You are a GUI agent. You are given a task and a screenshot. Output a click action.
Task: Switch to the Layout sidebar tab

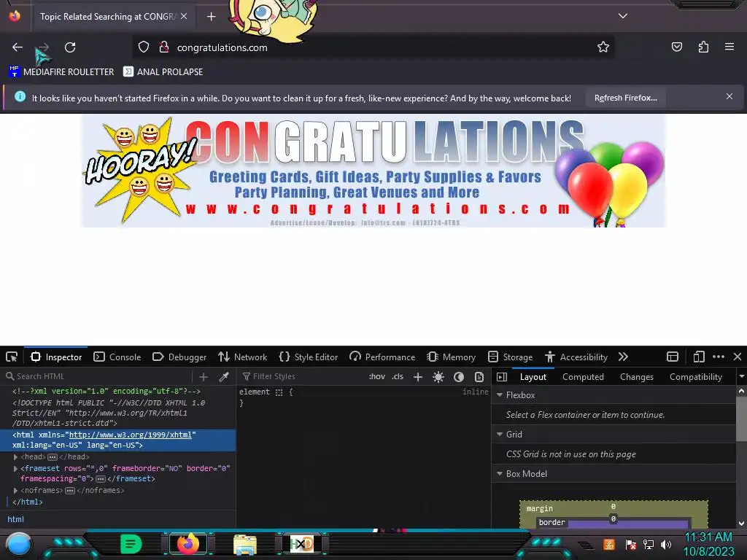tap(533, 377)
